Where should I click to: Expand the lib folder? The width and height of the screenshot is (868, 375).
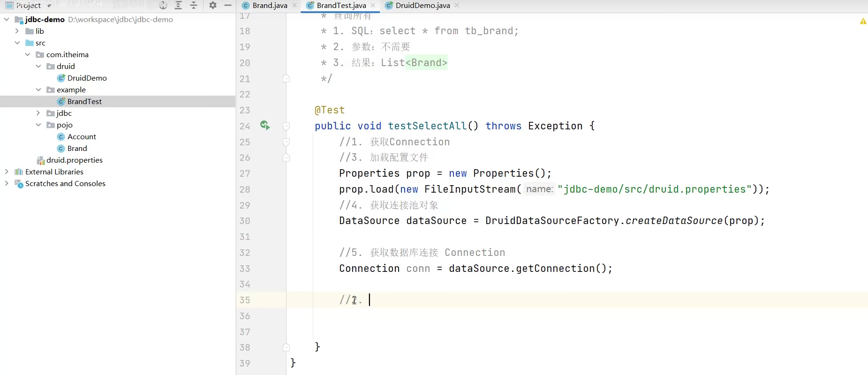tap(17, 31)
